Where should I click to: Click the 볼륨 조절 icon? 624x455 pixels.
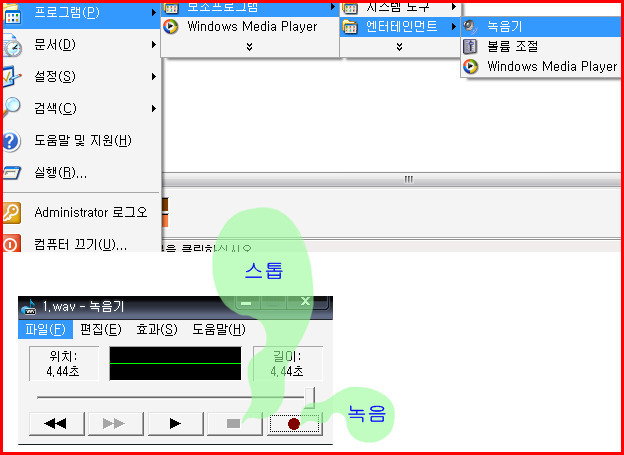(470, 47)
